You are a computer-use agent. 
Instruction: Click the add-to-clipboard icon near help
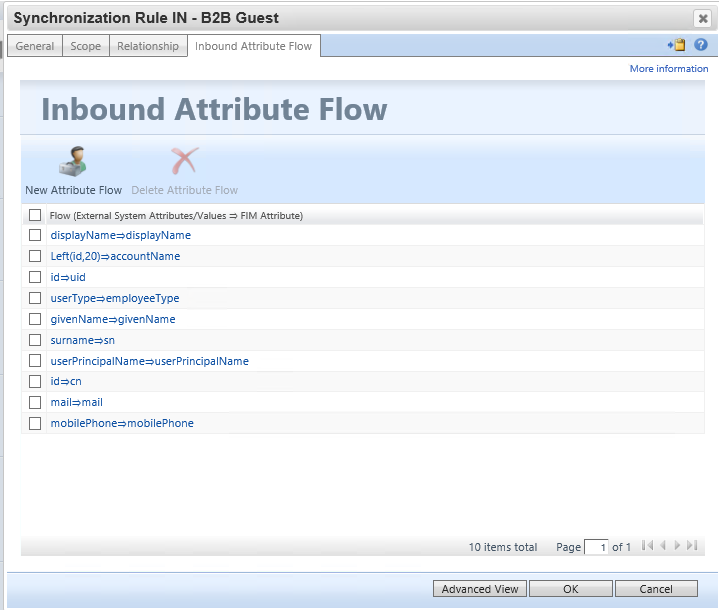(x=676, y=45)
